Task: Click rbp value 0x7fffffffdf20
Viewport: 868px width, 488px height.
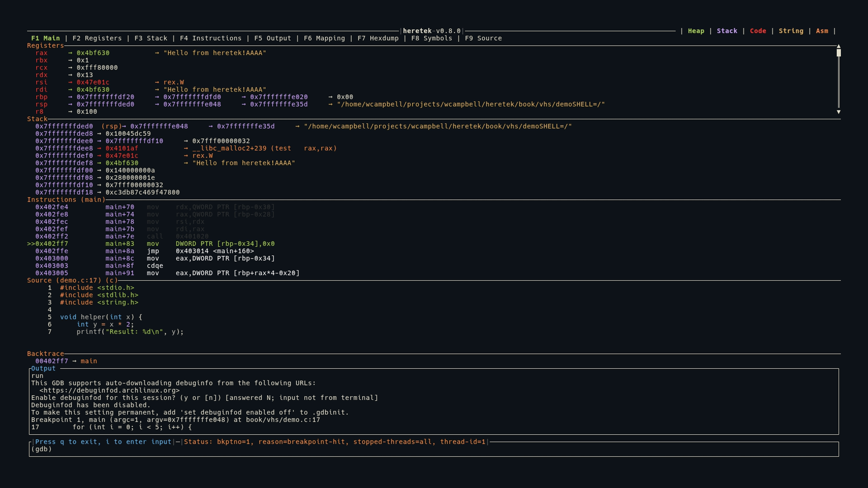Action: click(x=105, y=97)
